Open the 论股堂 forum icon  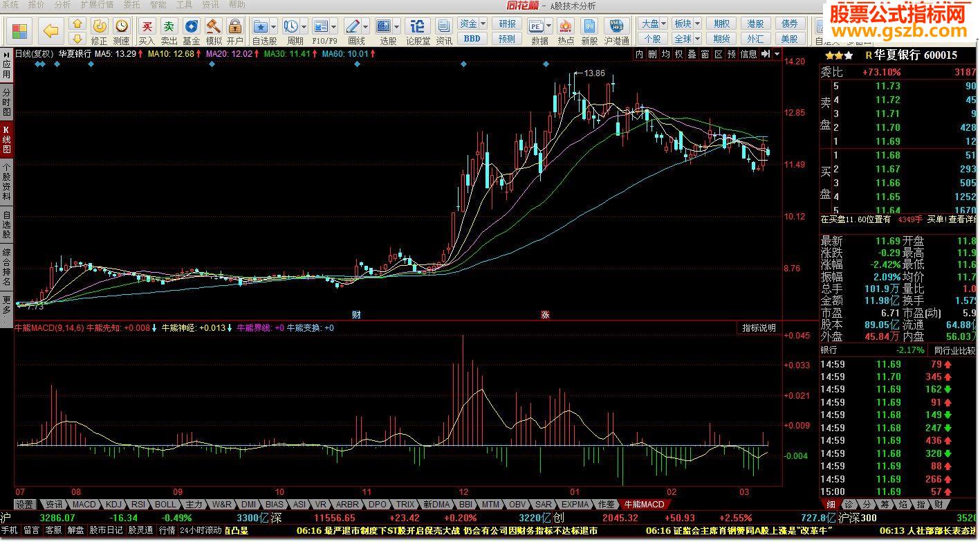pyautogui.click(x=417, y=32)
